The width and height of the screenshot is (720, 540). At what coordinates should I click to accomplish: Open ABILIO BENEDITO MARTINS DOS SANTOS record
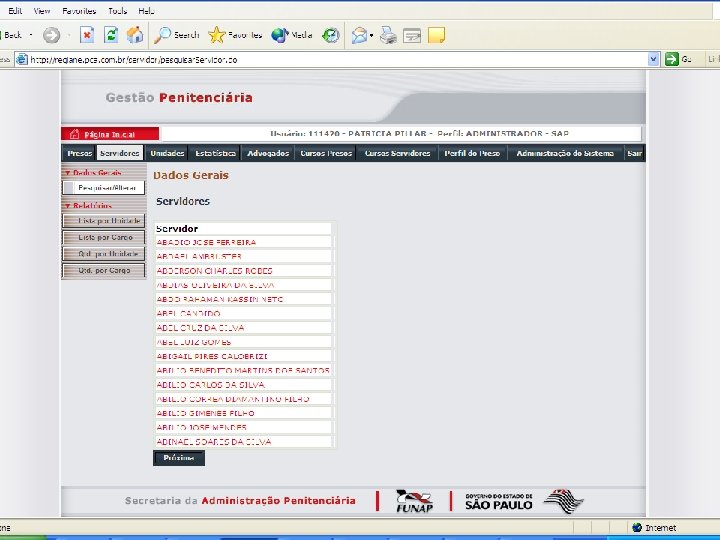tap(243, 371)
